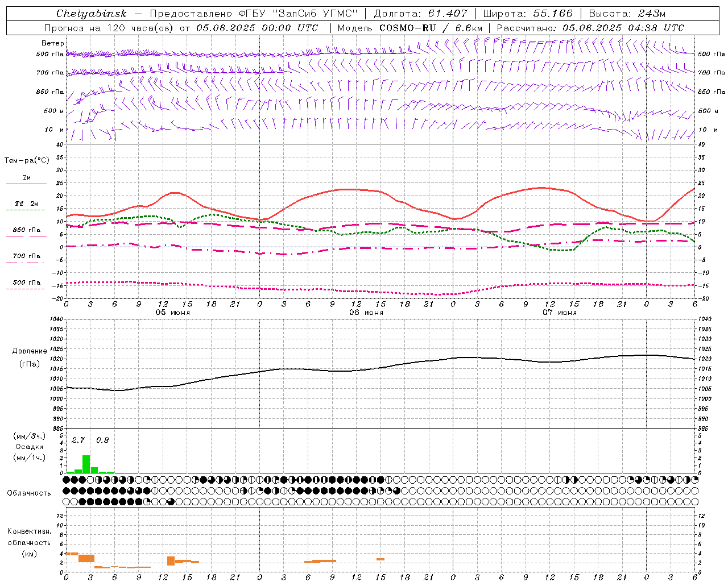The image size is (728, 582).
Task: Select the 'Долгота: 61.407' longitude value
Action: [x=420, y=14]
